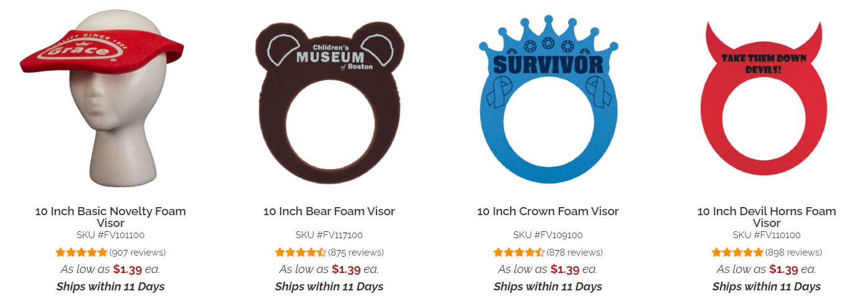Image resolution: width=868 pixels, height=296 pixels.
Task: Click the star rating for Bear Foam Visor
Action: pos(301,252)
